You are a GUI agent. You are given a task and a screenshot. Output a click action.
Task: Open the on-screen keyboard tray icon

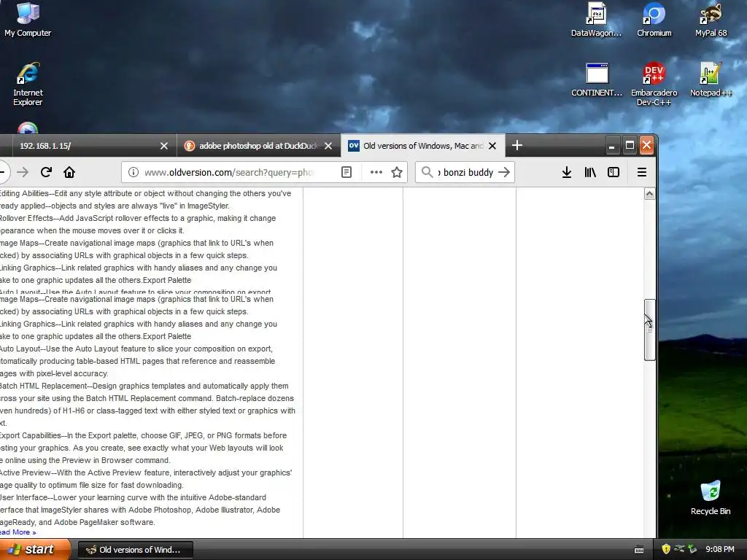(x=639, y=550)
